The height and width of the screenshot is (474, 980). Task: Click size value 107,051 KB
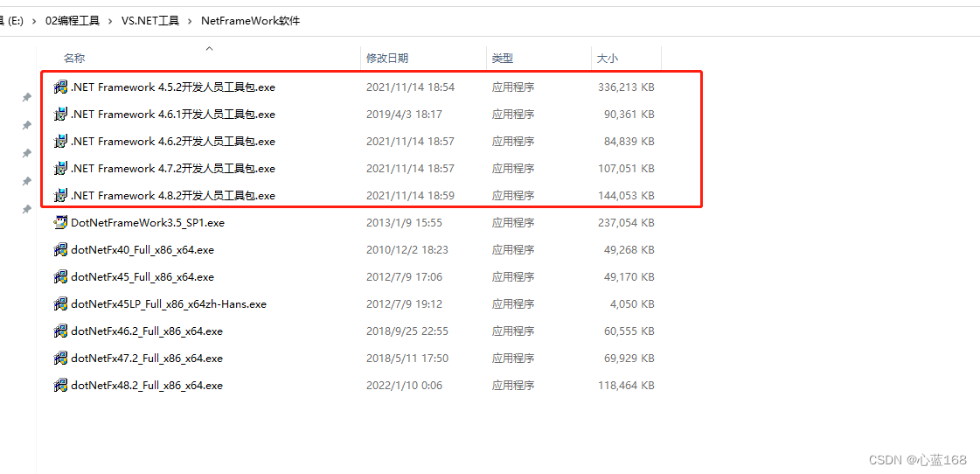pos(626,168)
